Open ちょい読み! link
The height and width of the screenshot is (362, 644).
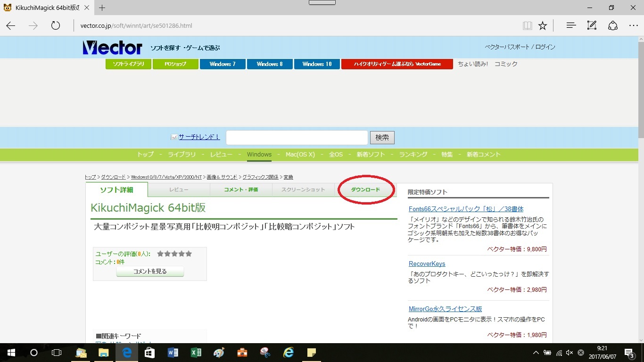(473, 64)
